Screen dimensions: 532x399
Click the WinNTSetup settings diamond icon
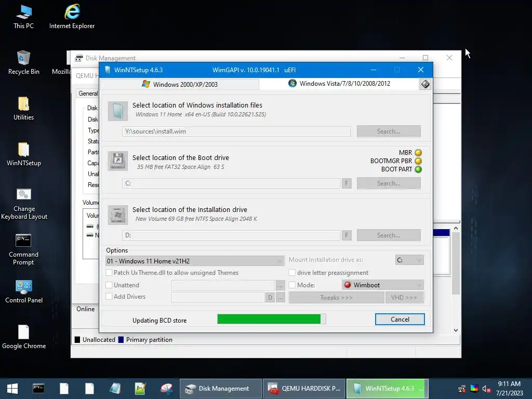coord(425,84)
